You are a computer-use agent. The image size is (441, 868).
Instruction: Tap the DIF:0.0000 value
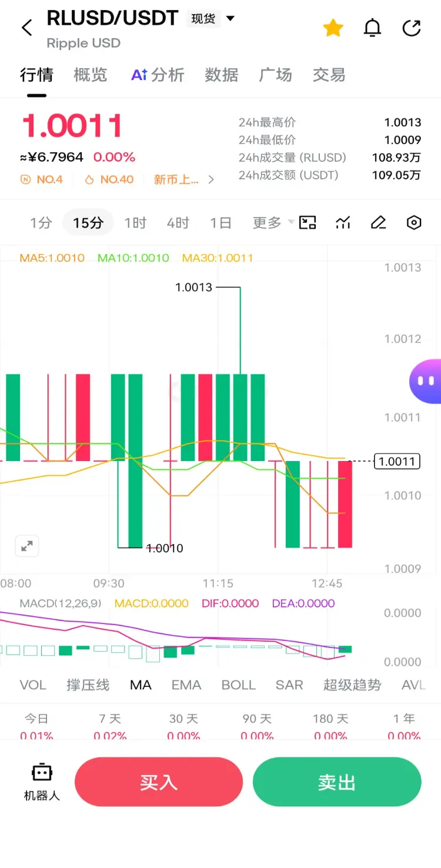click(230, 603)
